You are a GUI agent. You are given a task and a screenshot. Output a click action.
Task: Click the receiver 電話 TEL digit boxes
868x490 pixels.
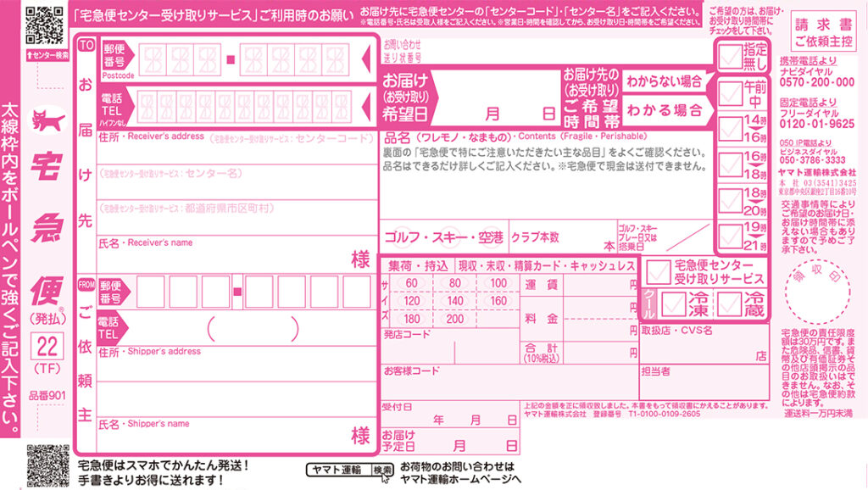(x=245, y=106)
